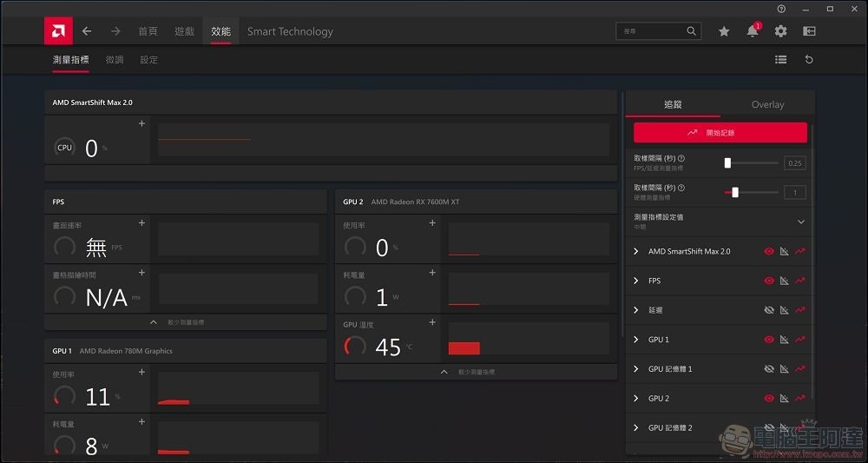Show the 延遲 row via eye icon
Viewport: 868px width, 463px height.
(x=769, y=310)
